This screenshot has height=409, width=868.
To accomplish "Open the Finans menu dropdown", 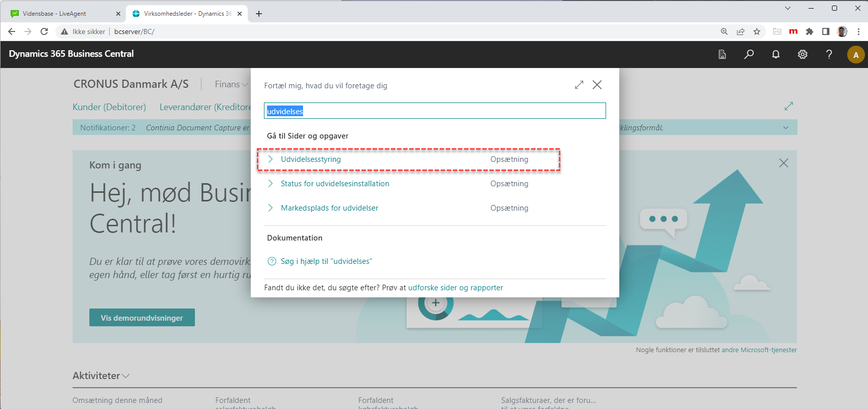I will point(231,84).
